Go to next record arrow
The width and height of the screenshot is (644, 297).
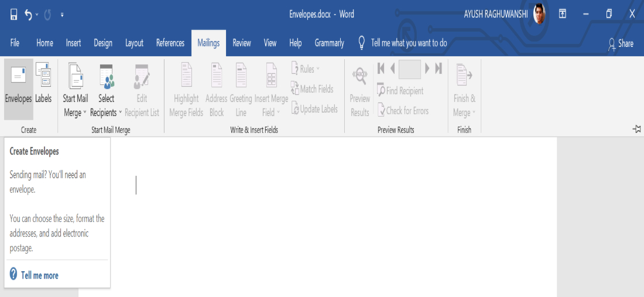[427, 68]
